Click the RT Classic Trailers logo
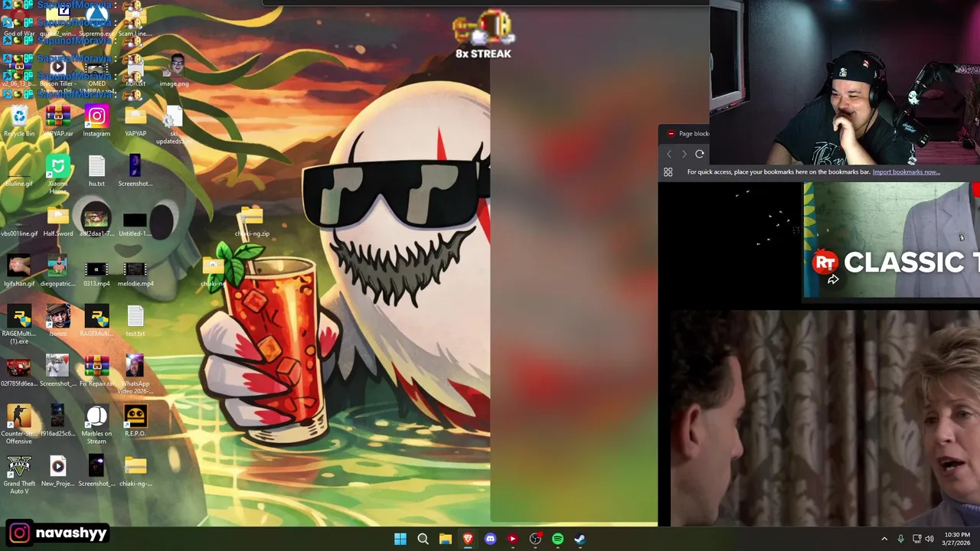Screen dimensions: 980x551 point(825,263)
